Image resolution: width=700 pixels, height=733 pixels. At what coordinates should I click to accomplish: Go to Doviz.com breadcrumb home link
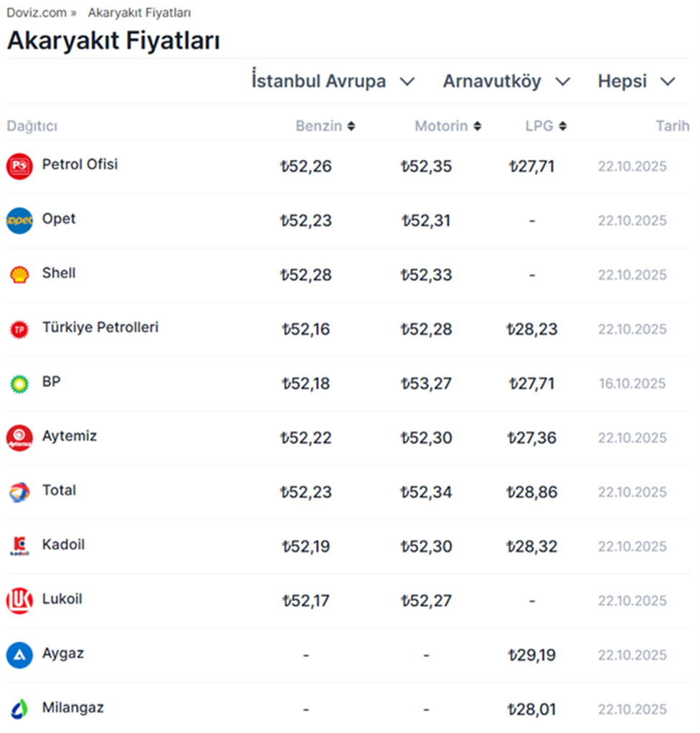click(x=36, y=13)
